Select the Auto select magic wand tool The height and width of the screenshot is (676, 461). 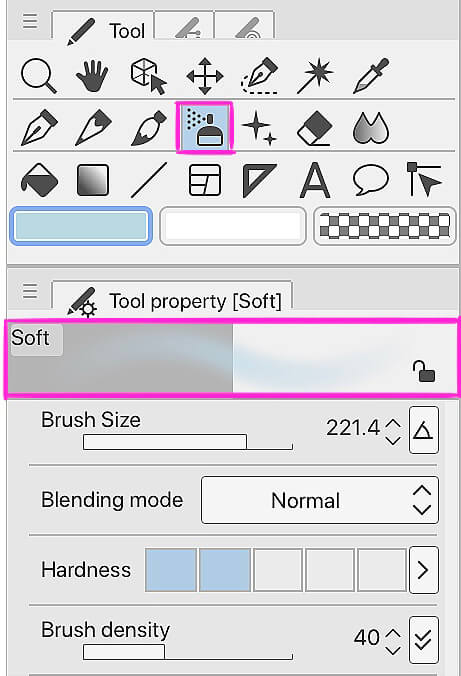pos(316,76)
